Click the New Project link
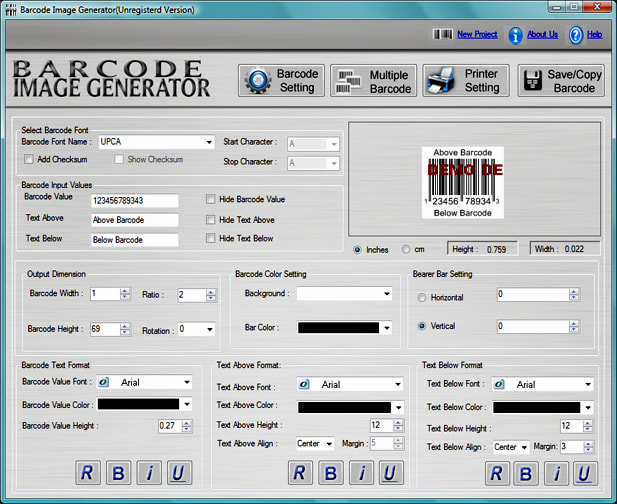The width and height of the screenshot is (617, 504). [x=477, y=35]
